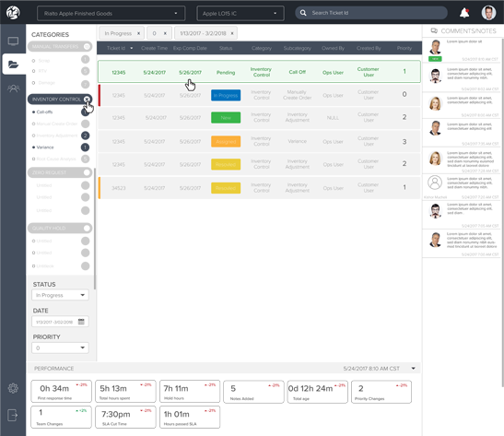Open the notifications bell icon
The width and height of the screenshot is (504, 436).
tap(464, 13)
